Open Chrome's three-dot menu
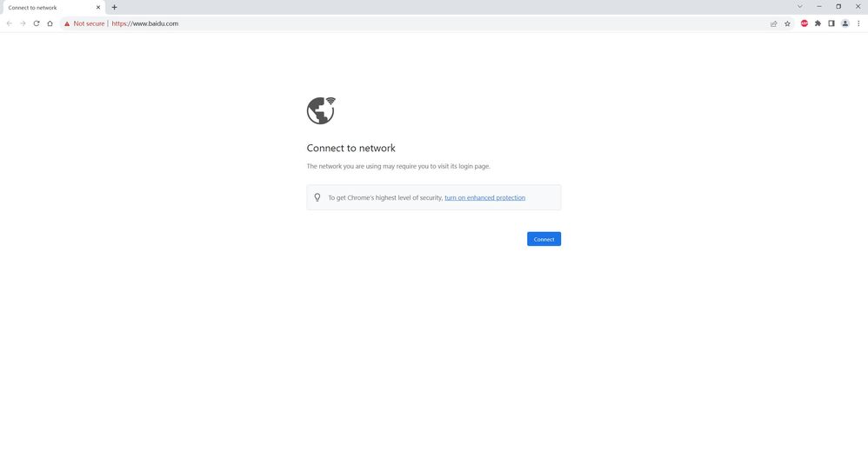Image resolution: width=868 pixels, height=471 pixels. click(x=858, y=23)
